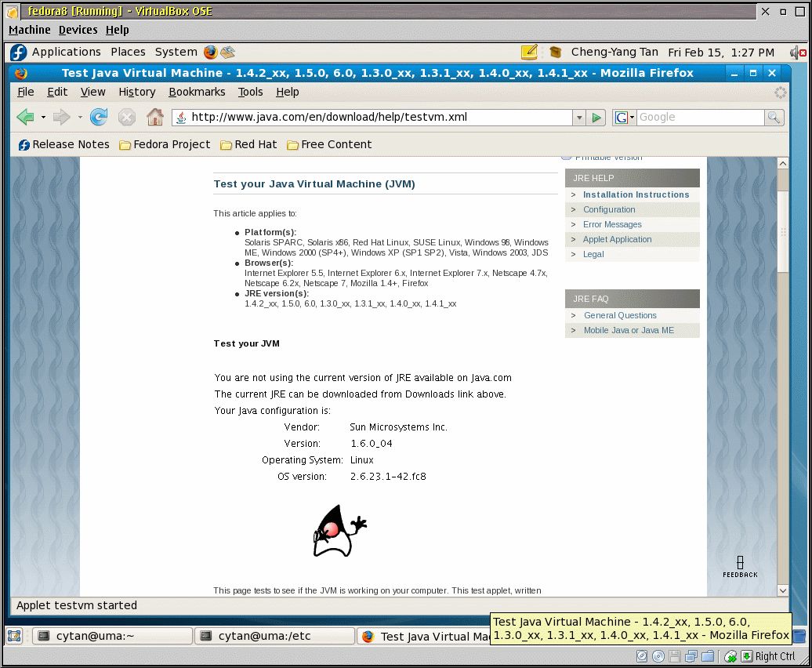Open the Google search engine selector
The width and height of the screenshot is (812, 668).
pos(625,118)
